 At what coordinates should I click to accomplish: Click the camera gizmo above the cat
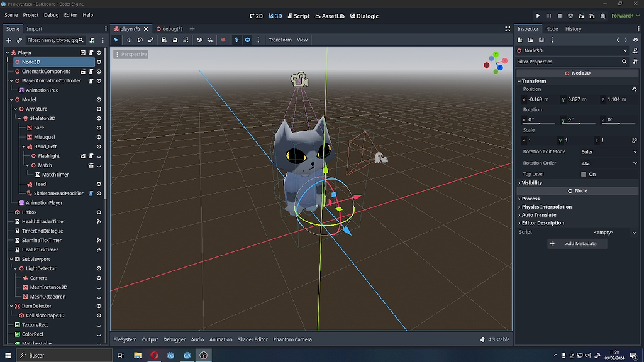(x=299, y=80)
